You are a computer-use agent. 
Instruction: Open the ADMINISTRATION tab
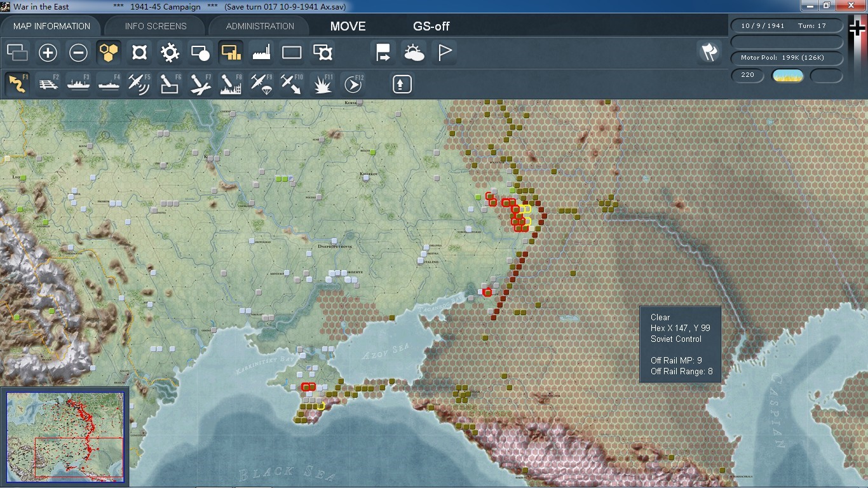tap(260, 26)
